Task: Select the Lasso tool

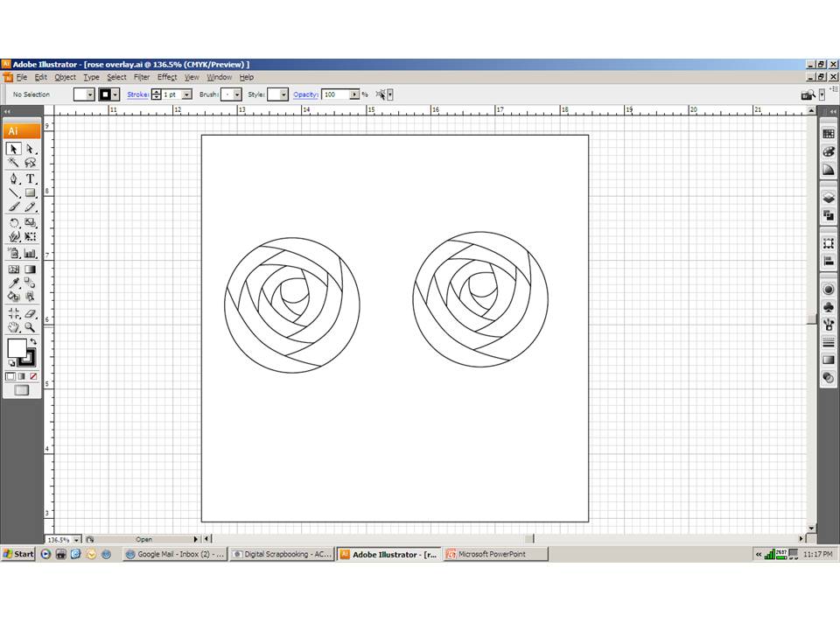Action: 30,163
